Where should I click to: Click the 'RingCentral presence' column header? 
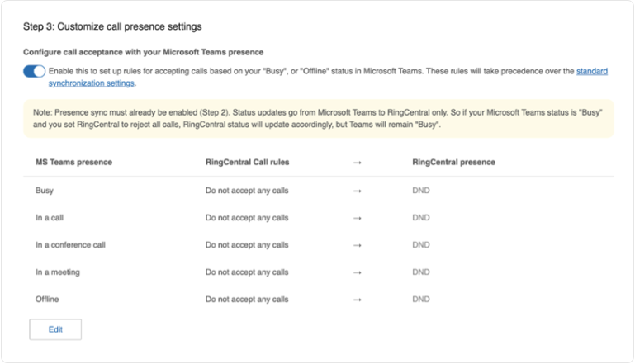click(453, 162)
